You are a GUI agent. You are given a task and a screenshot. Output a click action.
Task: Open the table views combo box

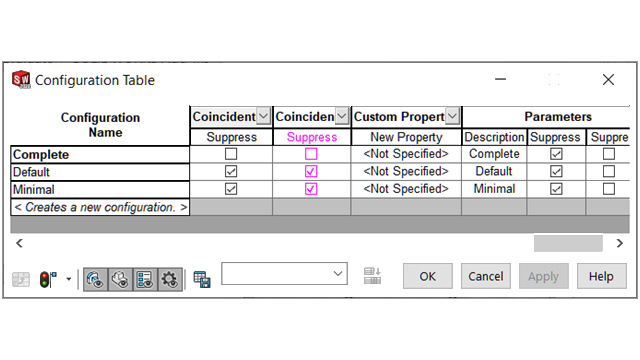284,273
